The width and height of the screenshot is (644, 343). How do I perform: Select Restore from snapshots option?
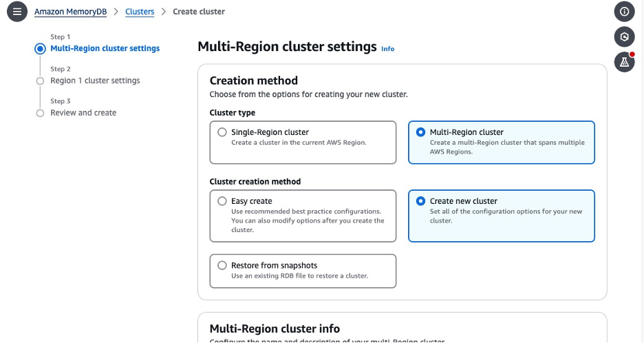[303, 271]
